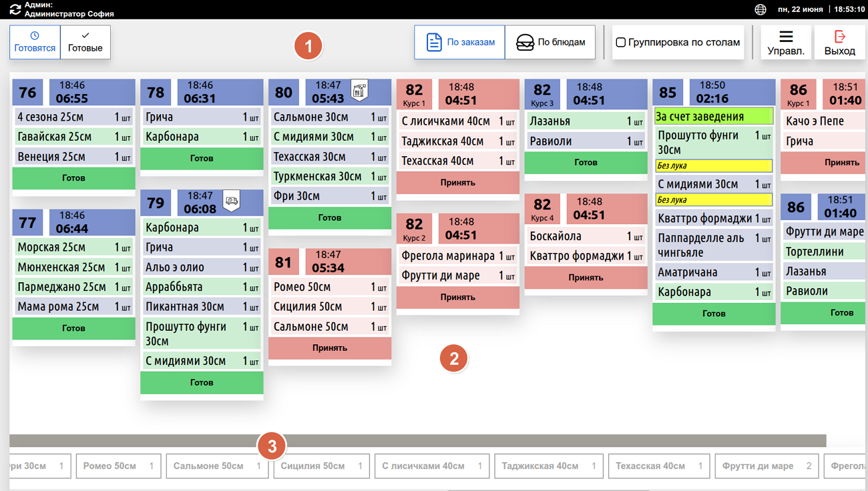Screen dimensions: 868x491
Task: Open the Управл. hamburger menu
Action: pos(786,42)
